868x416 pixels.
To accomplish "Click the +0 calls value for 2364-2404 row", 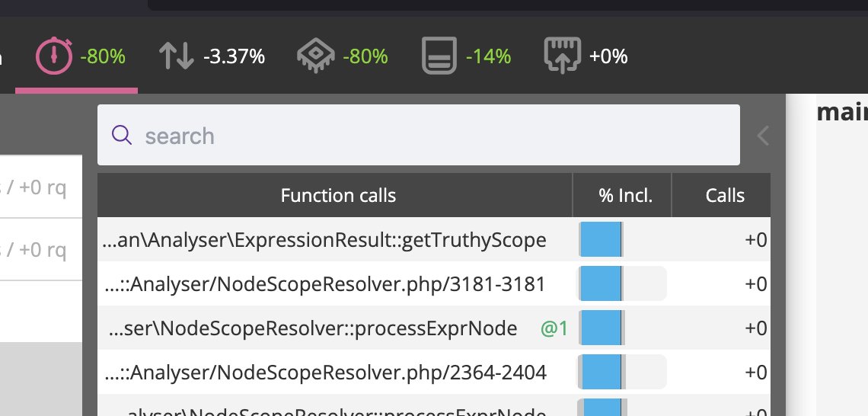I will [755, 373].
